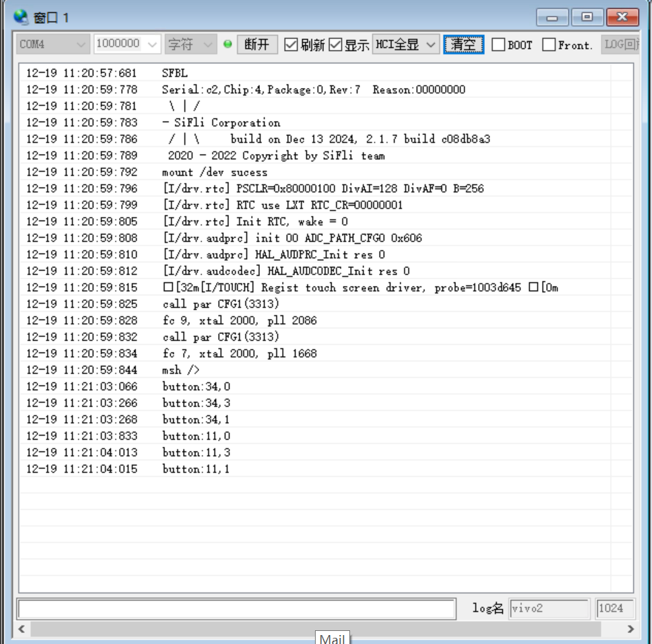The image size is (652, 644).
Task: Enable the Front. checkbox
Action: [x=549, y=45]
